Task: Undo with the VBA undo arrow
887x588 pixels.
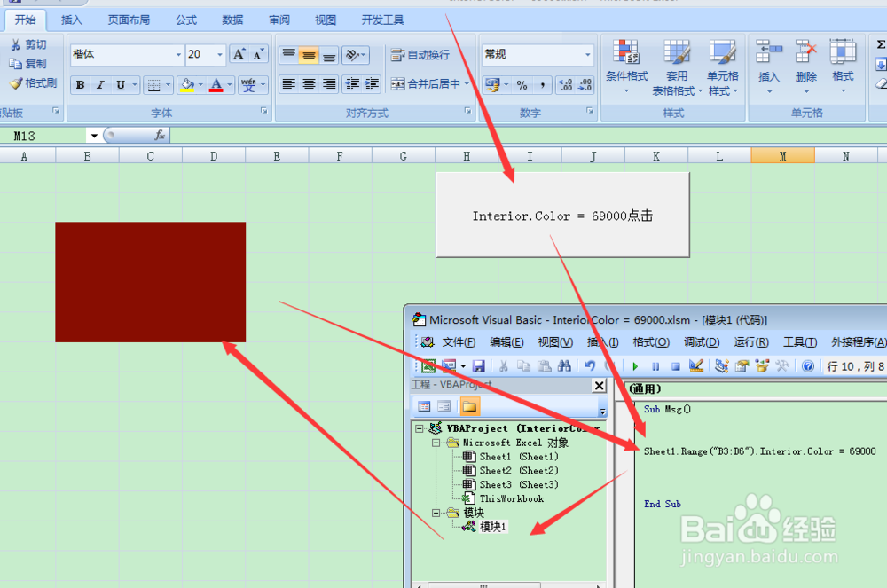Action: pos(590,366)
